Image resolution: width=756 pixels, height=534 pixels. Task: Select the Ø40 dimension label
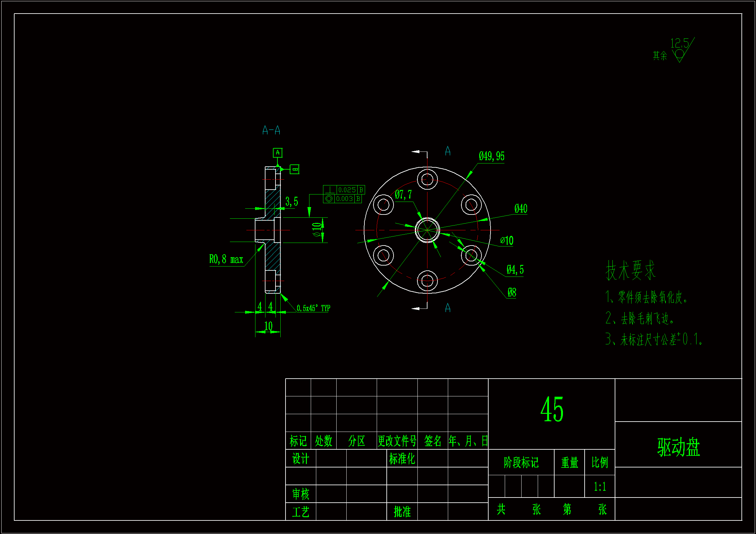pos(521,209)
